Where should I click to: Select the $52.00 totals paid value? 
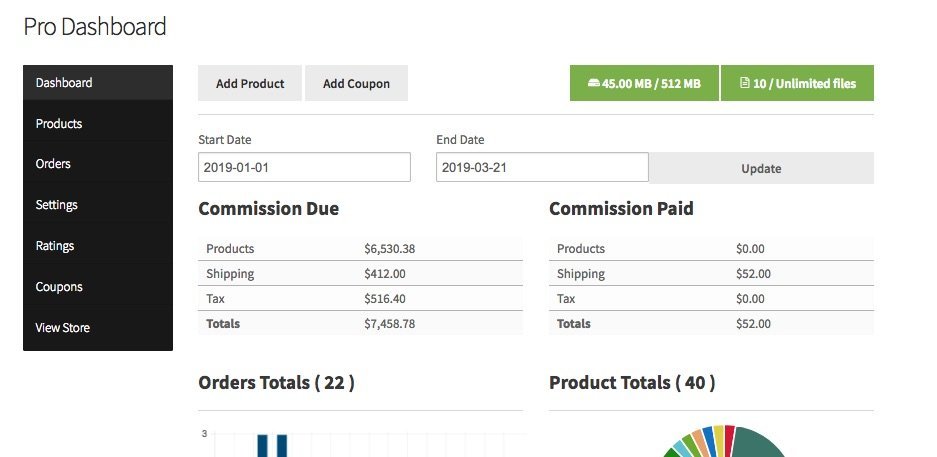(x=754, y=324)
